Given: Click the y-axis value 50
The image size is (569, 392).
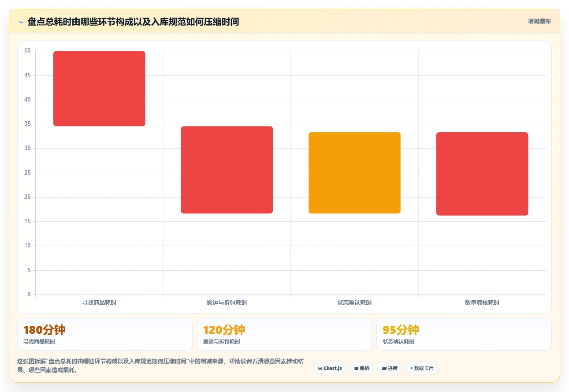Looking at the screenshot, I should coord(27,51).
